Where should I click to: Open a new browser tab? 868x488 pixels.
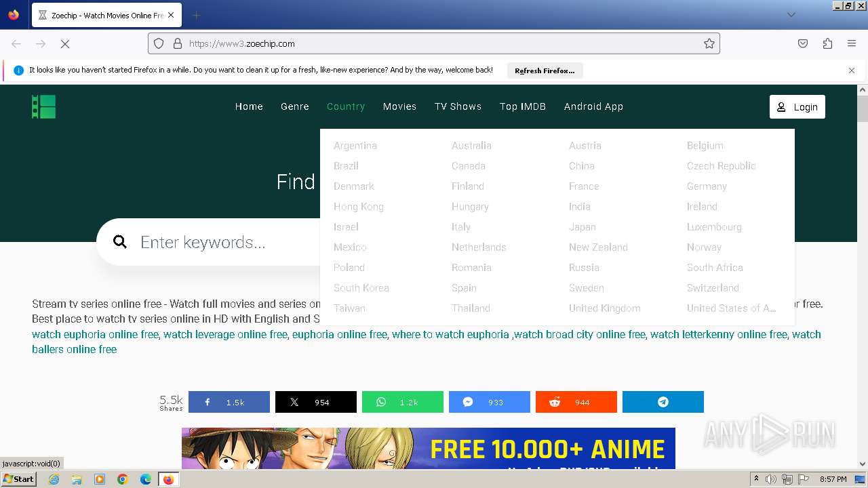196,15
